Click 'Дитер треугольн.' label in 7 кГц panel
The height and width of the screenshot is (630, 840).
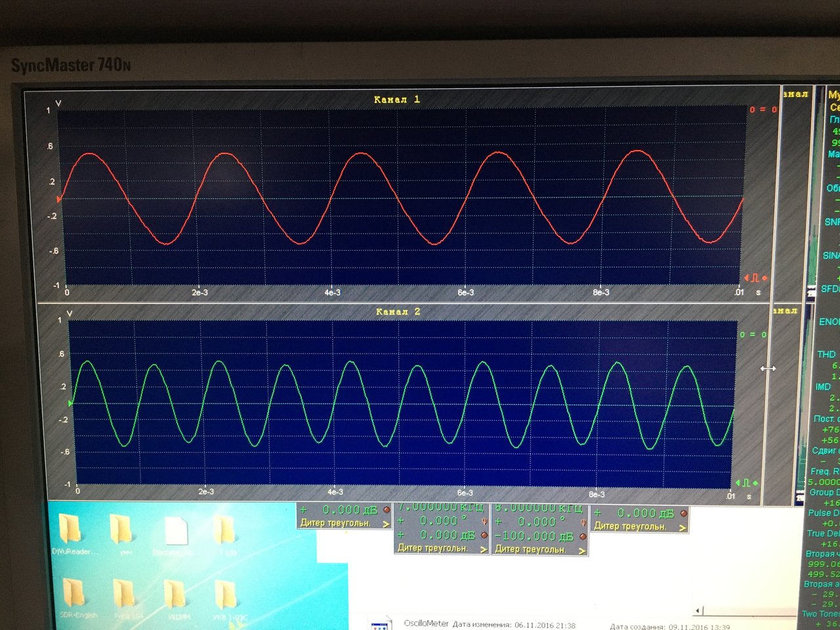click(x=432, y=548)
